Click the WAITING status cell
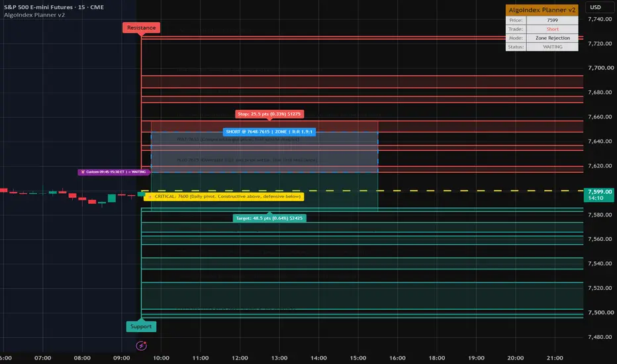The image size is (617, 364). pos(553,47)
